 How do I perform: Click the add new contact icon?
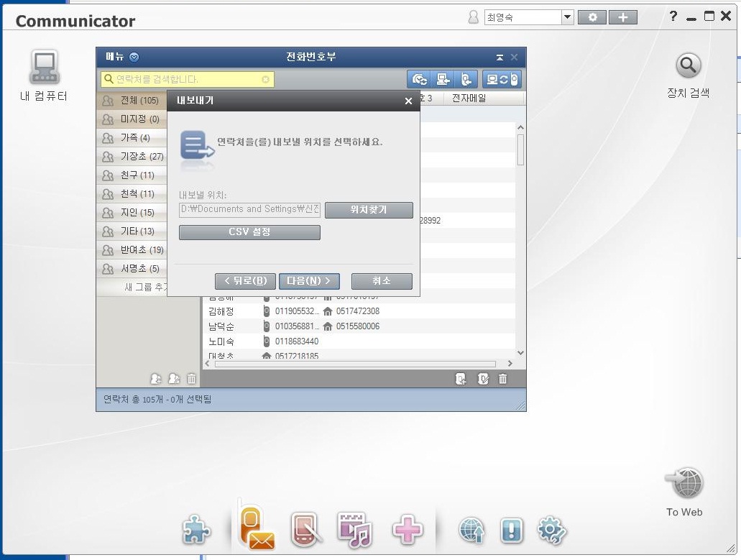click(461, 379)
